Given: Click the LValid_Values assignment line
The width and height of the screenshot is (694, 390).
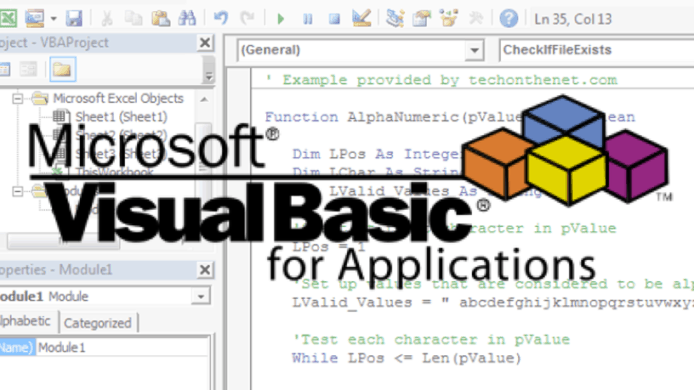Looking at the screenshot, I should point(492,302).
